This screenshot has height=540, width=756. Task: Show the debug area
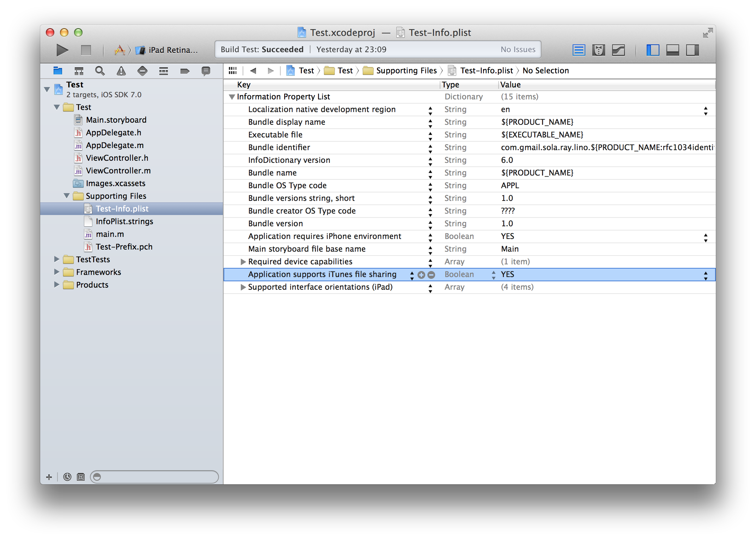click(673, 50)
